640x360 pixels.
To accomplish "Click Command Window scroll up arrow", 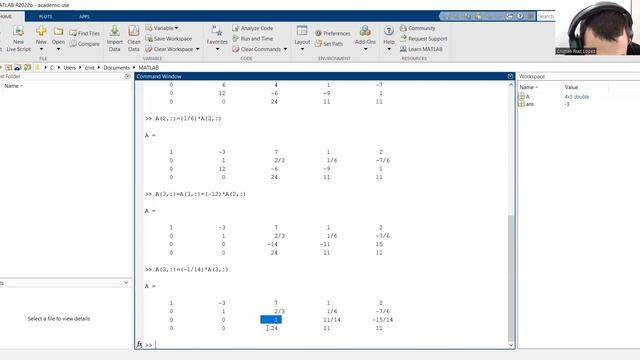I will pyautogui.click(x=511, y=84).
